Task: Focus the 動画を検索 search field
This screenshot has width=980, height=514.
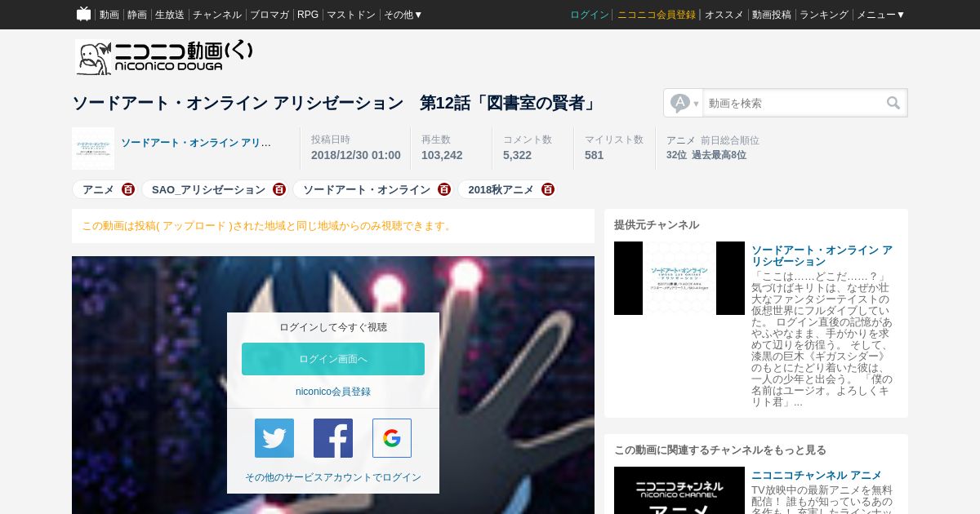Action: [792, 103]
